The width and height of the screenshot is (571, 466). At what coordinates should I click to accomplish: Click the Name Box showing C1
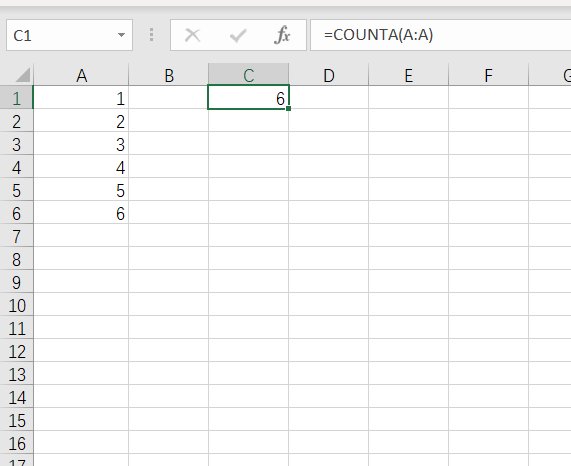pos(70,35)
